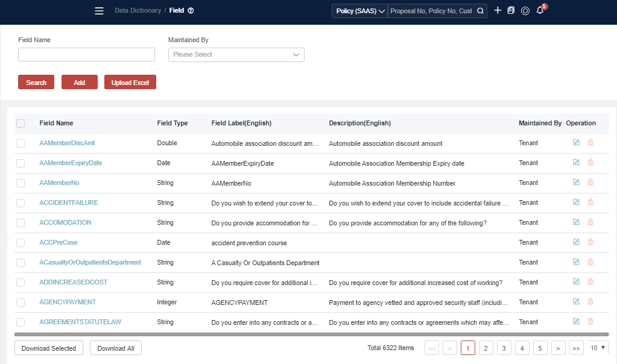Open help icon next to Field title

pos(191,11)
